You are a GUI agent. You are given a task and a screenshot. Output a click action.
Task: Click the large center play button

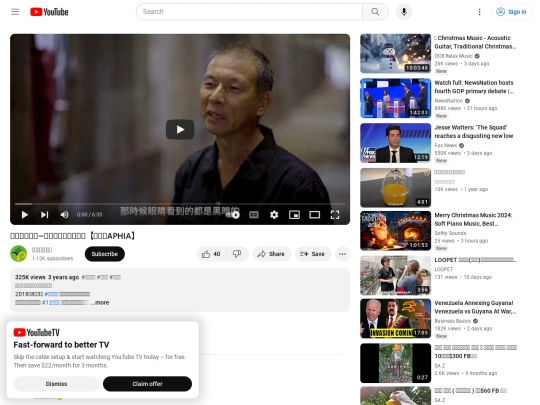point(180,129)
